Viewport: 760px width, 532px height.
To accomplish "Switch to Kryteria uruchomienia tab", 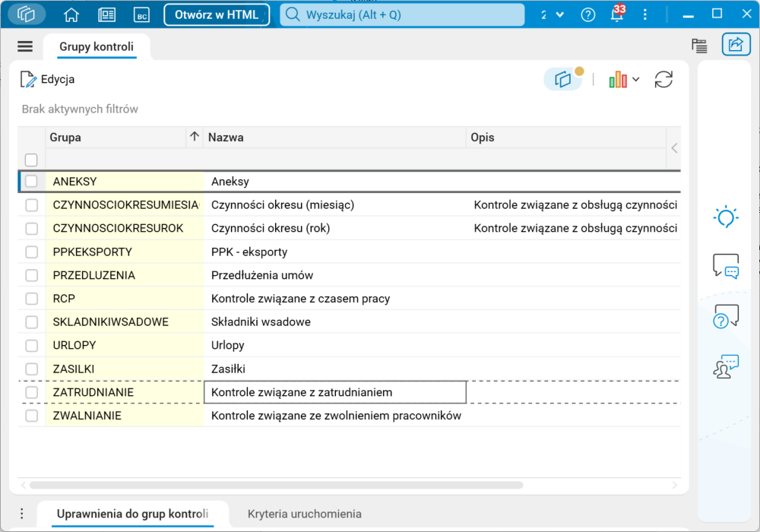I will pyautogui.click(x=304, y=515).
